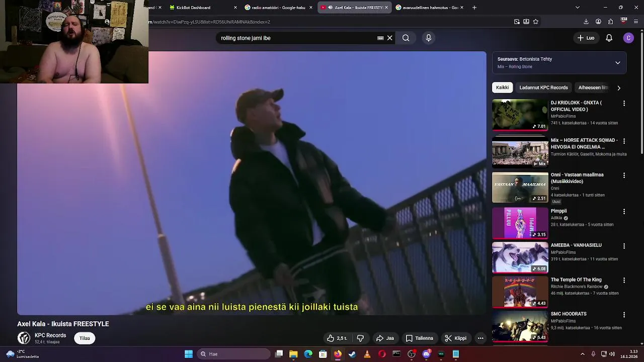The image size is (644, 362).
Task: Launch Microsoft Edge from the taskbar
Action: tap(308, 354)
